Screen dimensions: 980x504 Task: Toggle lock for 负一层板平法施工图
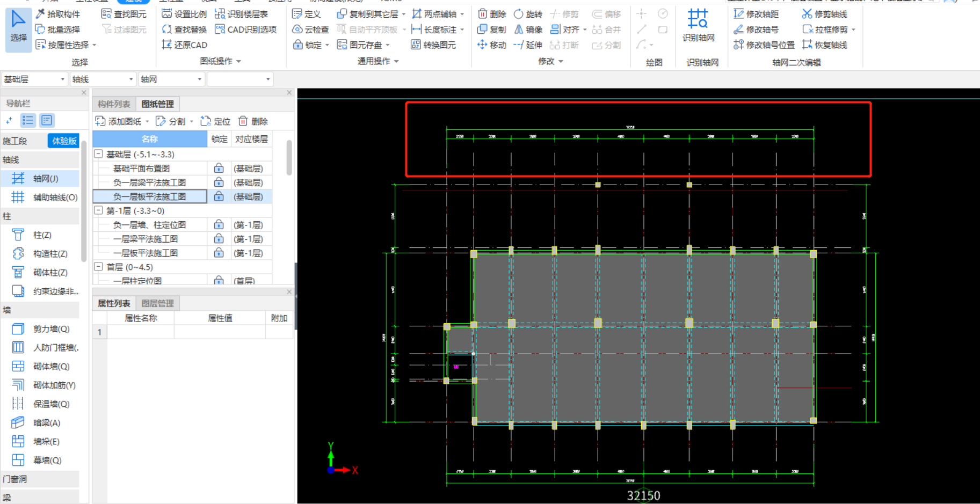coord(219,196)
